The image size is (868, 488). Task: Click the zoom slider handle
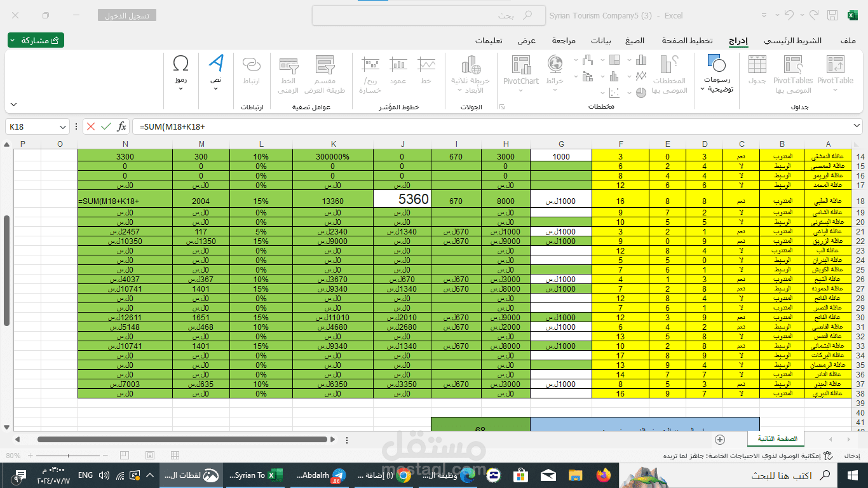[68, 456]
